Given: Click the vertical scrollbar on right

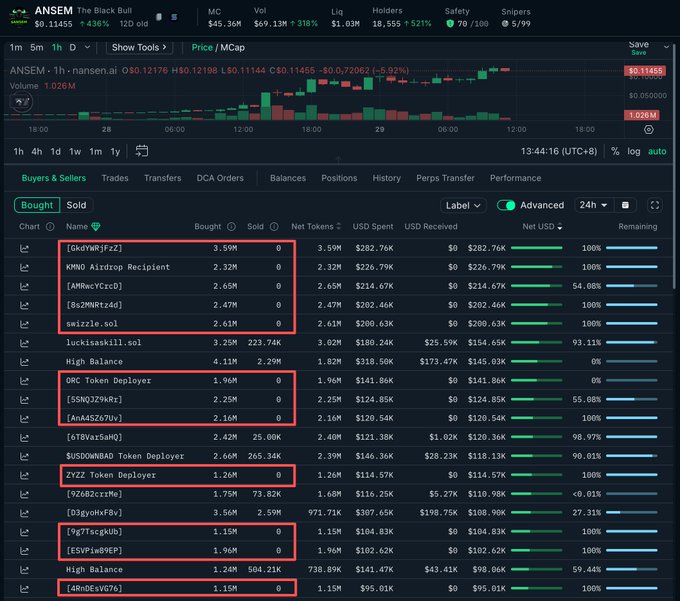Looking at the screenshot, I should tap(674, 165).
